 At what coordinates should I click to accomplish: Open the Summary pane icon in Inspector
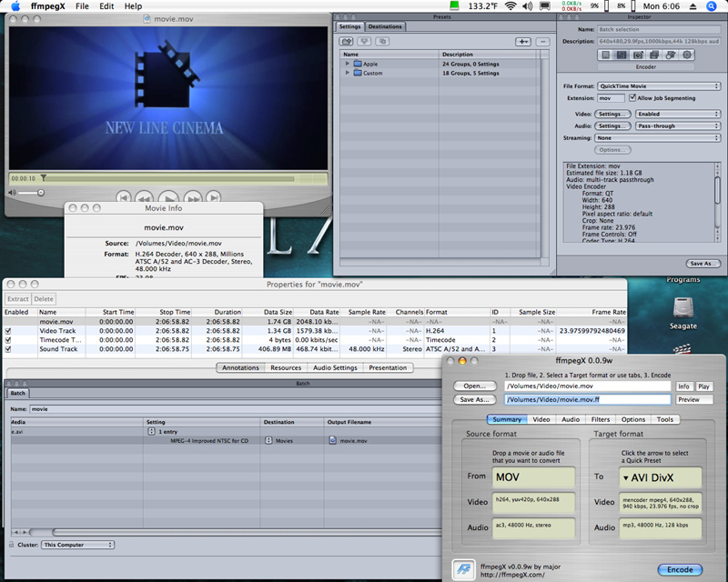605,55
